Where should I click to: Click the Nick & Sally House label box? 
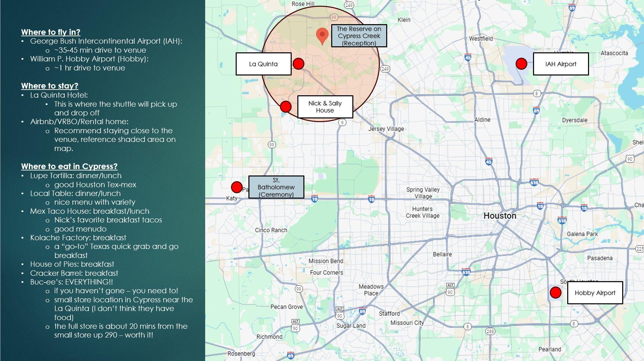point(325,107)
